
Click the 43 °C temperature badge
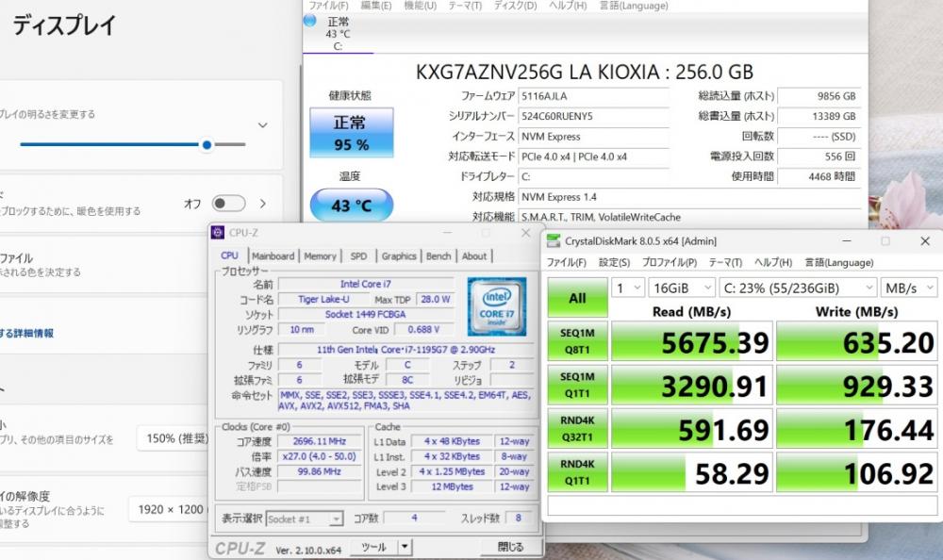point(351,206)
